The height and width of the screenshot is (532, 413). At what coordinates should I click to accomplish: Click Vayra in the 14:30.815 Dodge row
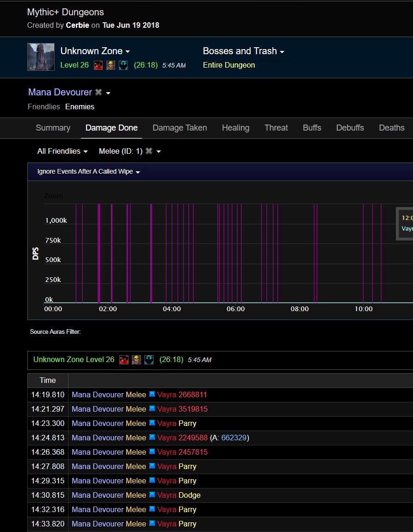(x=166, y=495)
